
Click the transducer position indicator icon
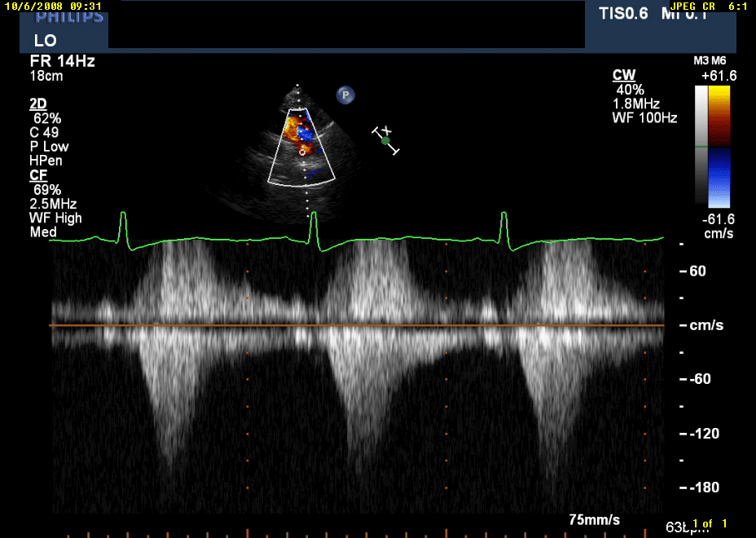point(385,140)
